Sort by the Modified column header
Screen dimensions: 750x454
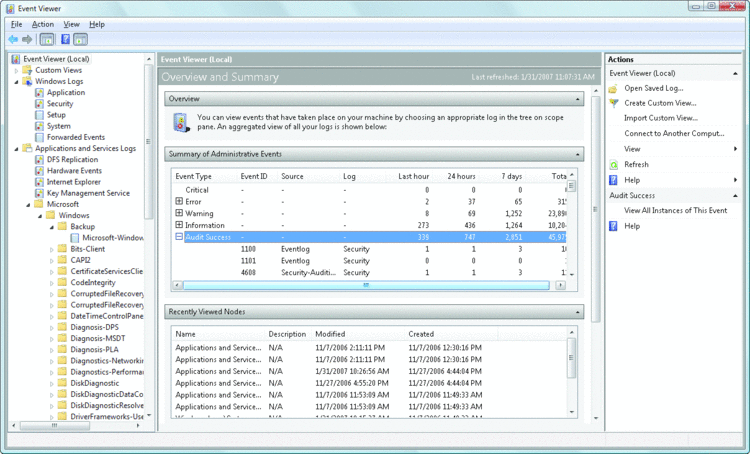330,334
